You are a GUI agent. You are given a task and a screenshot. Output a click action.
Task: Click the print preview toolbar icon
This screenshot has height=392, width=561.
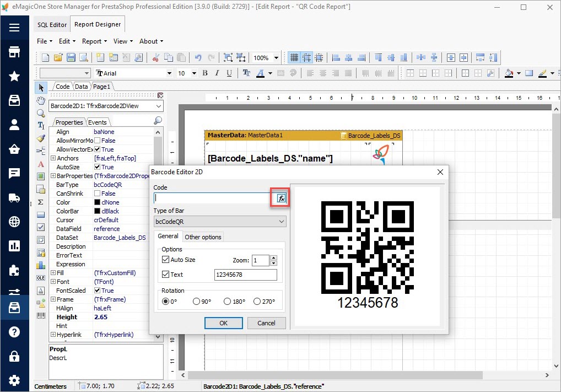[84, 57]
